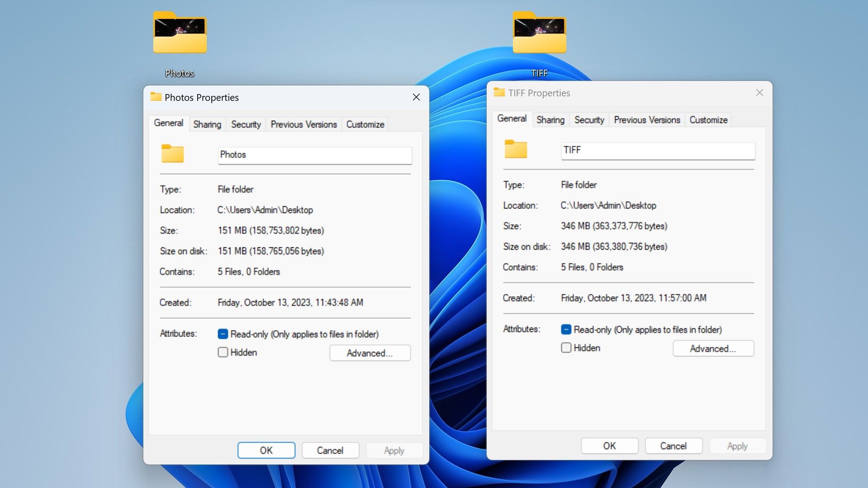Click the small folder icon in Photos title bar
The width and height of the screenshot is (868, 488).
[157, 97]
